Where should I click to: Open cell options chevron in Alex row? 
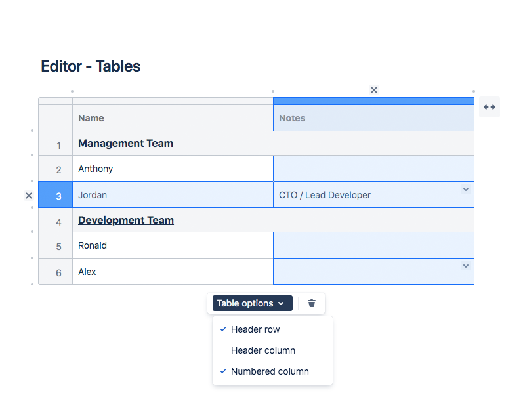[466, 266]
